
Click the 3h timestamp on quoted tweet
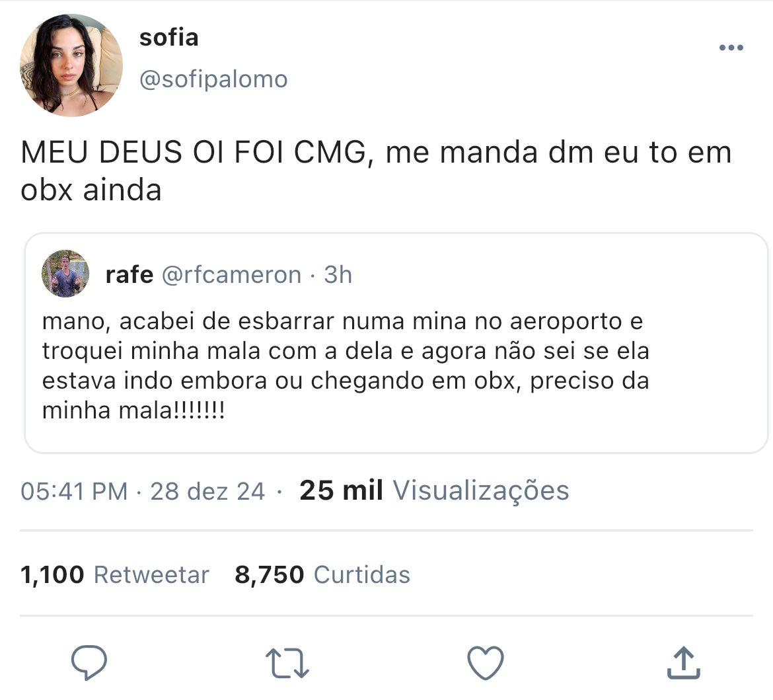point(338,275)
